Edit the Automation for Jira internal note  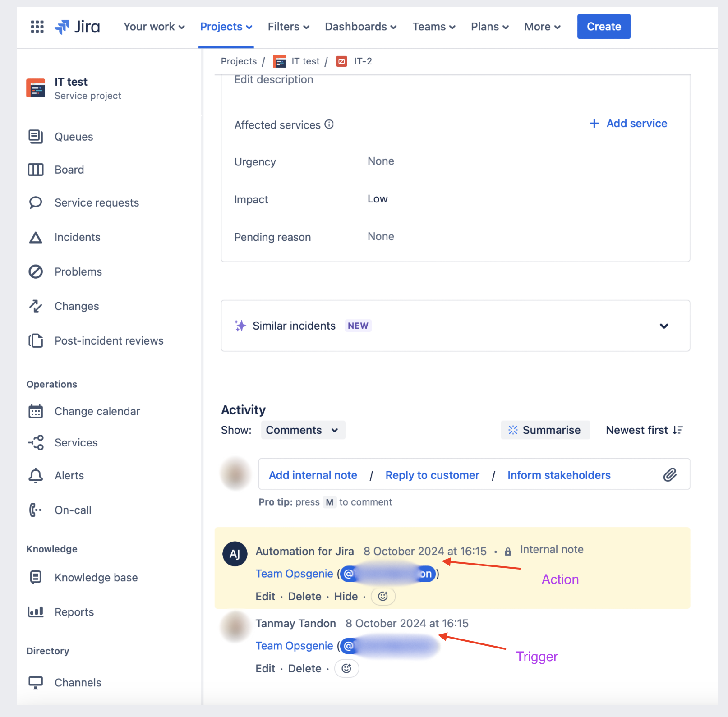[x=265, y=596]
